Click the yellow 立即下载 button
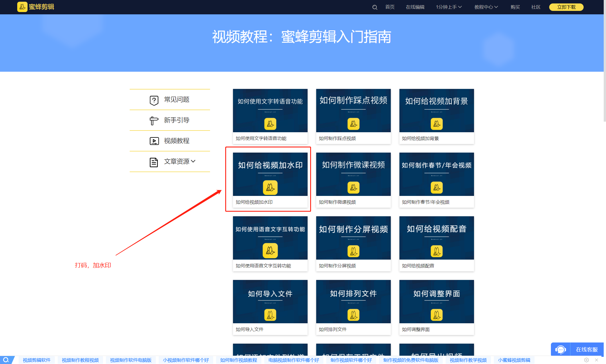The image size is (606, 364). pyautogui.click(x=566, y=7)
